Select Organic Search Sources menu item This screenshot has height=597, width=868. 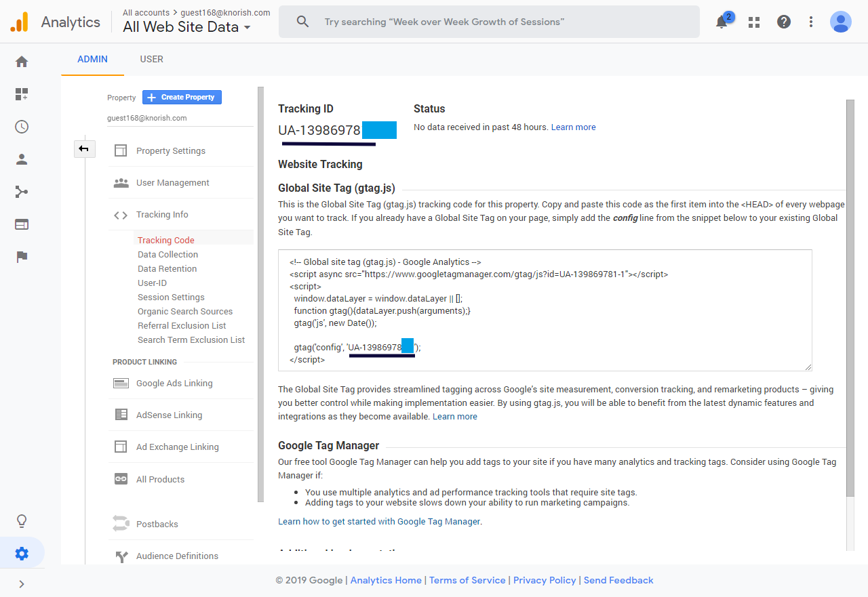click(x=185, y=311)
